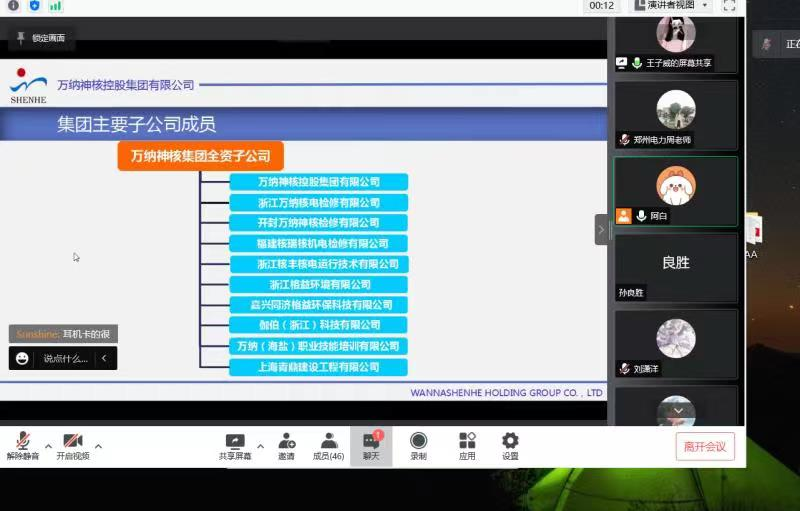Click microphone icon next to 阿白
The image size is (800, 511).
coord(641,216)
